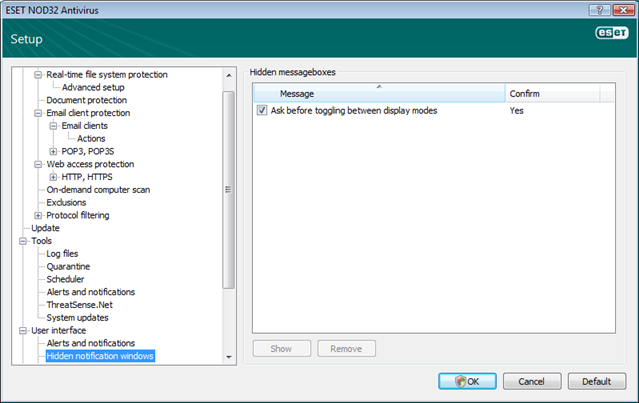639x403 pixels.
Task: Collapse Web access protection node
Action: coord(38,165)
